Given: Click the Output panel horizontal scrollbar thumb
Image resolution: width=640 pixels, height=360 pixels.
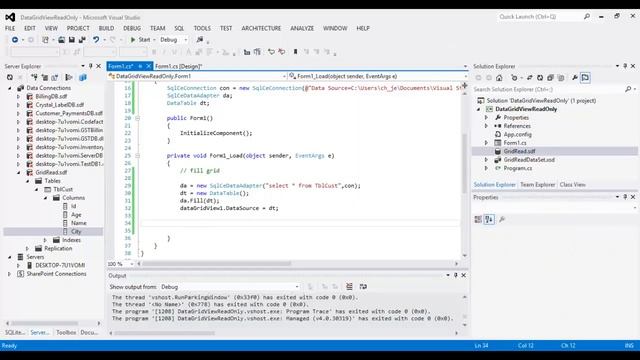Looking at the screenshot, I should point(164,333).
